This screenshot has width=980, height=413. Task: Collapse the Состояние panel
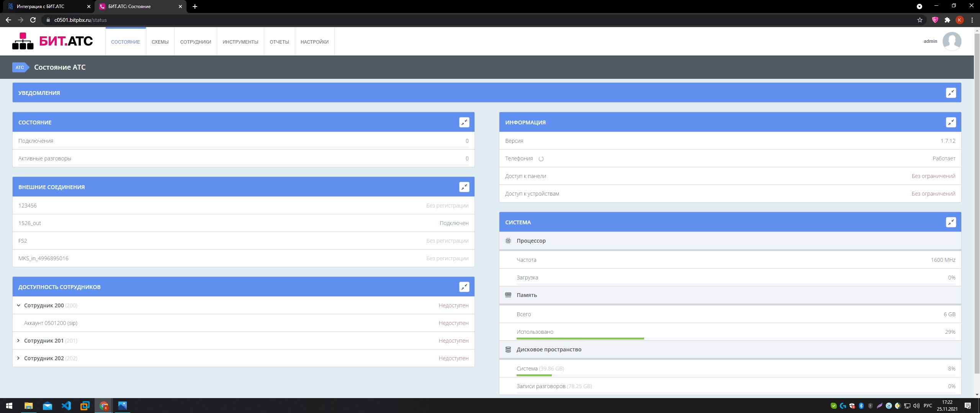click(x=464, y=122)
